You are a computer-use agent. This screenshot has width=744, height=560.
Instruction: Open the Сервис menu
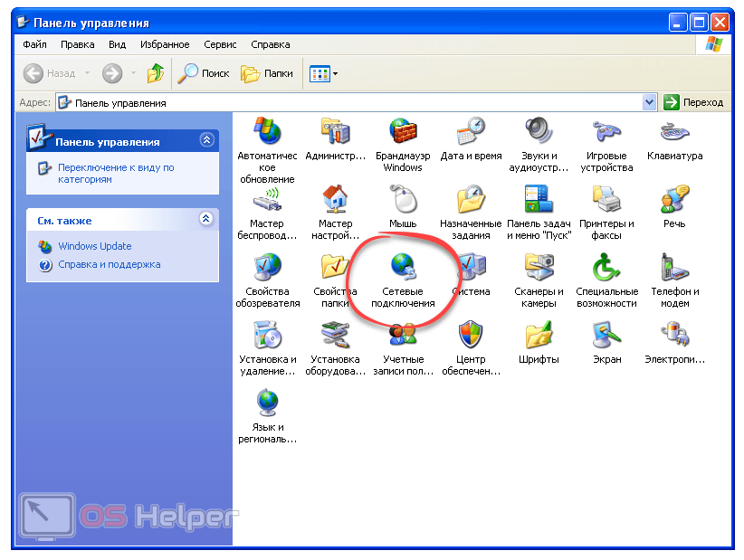[x=220, y=44]
